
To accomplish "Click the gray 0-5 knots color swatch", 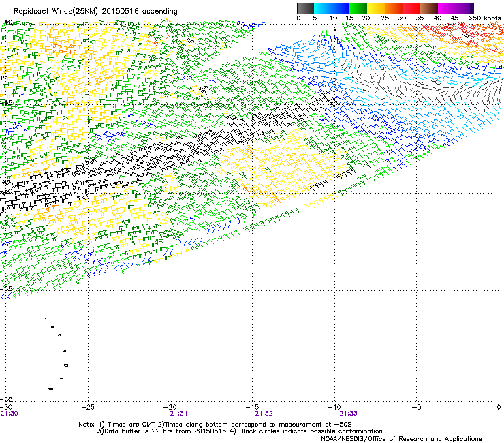I will 305,8.
